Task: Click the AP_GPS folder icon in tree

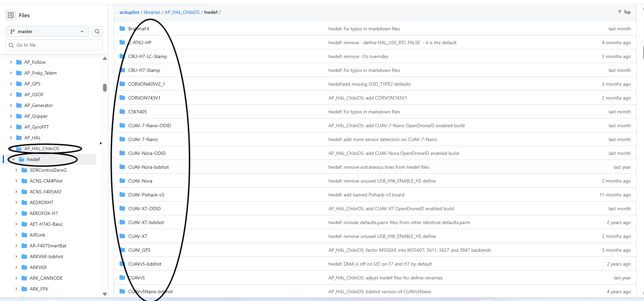Action: 19,84
